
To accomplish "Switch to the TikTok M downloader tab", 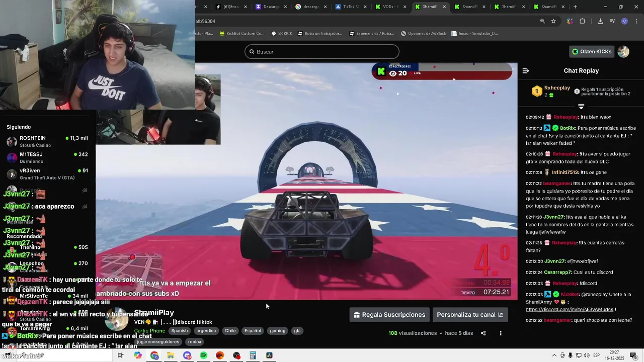I will pyautogui.click(x=350, y=7).
